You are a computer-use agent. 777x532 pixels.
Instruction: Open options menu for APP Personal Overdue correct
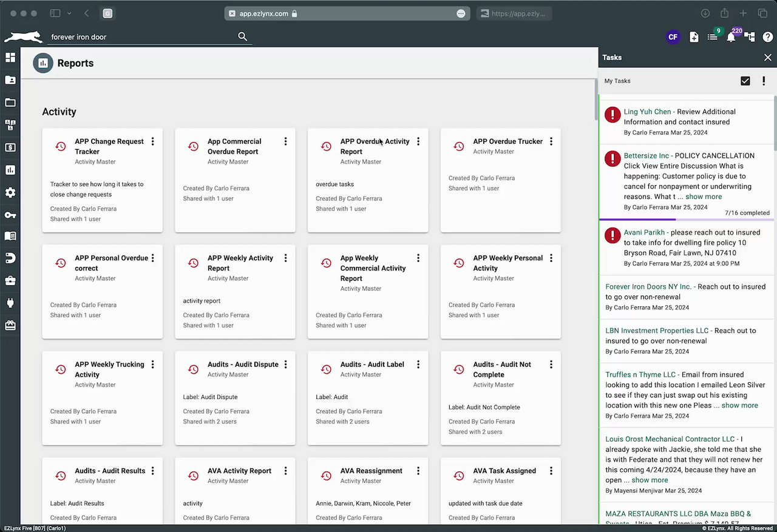click(152, 258)
